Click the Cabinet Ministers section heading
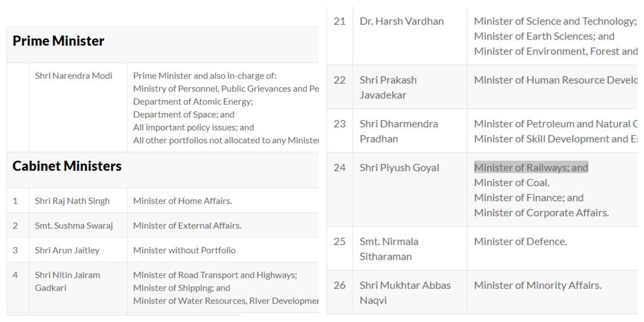This screenshot has width=644, height=322. click(x=67, y=166)
